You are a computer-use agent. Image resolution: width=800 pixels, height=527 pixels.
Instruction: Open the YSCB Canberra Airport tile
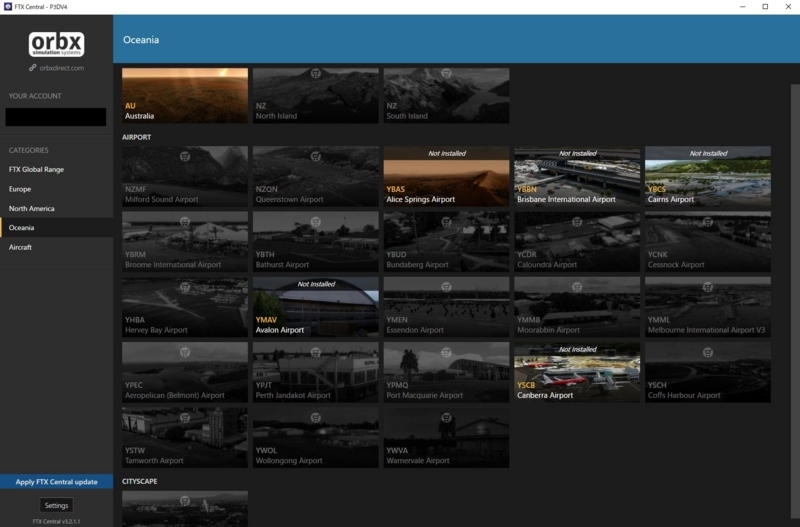click(577, 372)
